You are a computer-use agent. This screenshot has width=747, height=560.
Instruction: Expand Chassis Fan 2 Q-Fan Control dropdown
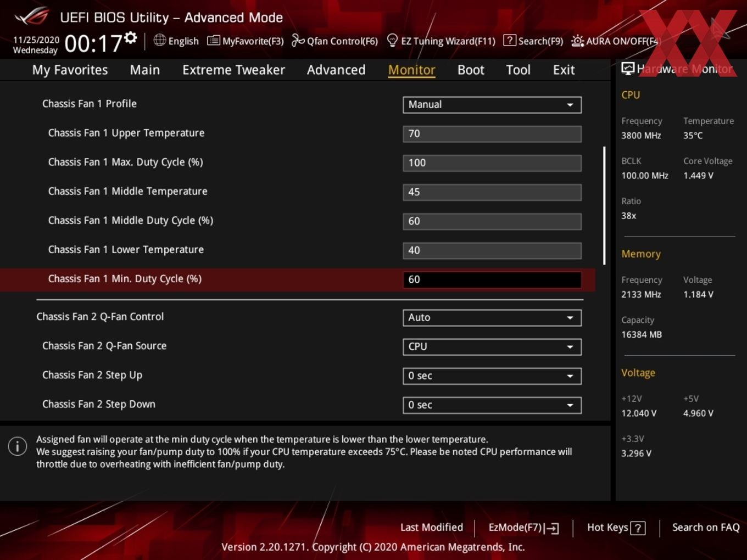tap(492, 318)
